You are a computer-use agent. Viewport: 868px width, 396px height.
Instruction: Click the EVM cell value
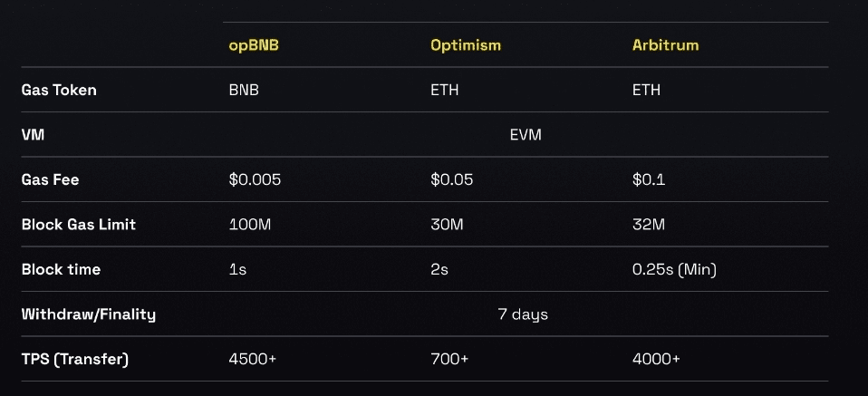pos(525,135)
